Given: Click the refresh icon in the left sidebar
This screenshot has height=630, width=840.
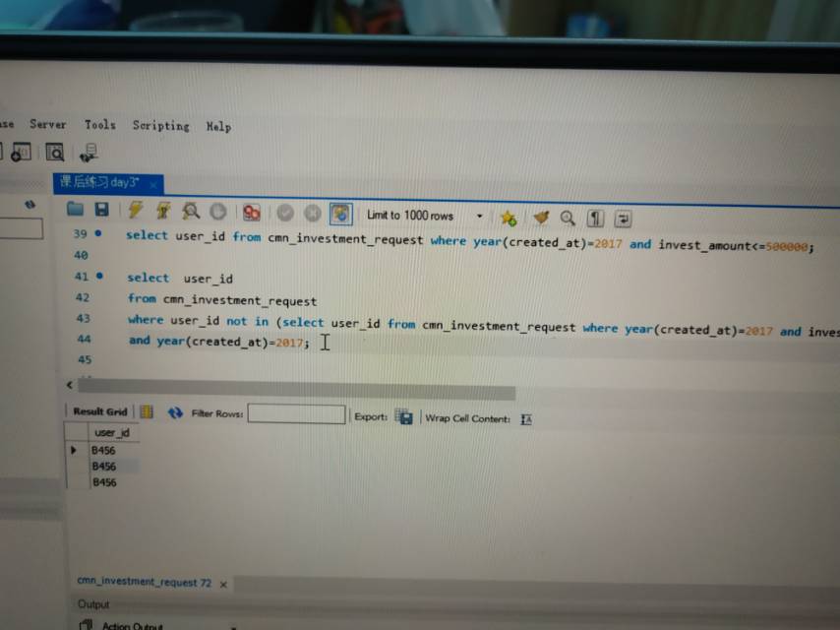Looking at the screenshot, I should (x=30, y=205).
